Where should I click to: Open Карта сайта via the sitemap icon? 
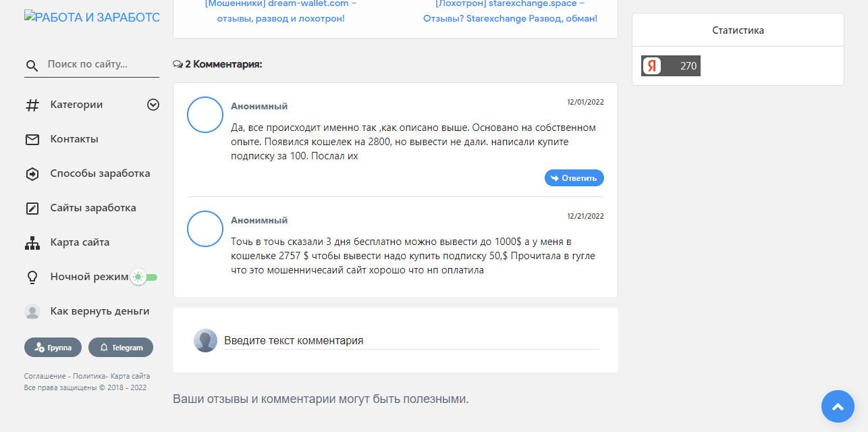point(32,242)
